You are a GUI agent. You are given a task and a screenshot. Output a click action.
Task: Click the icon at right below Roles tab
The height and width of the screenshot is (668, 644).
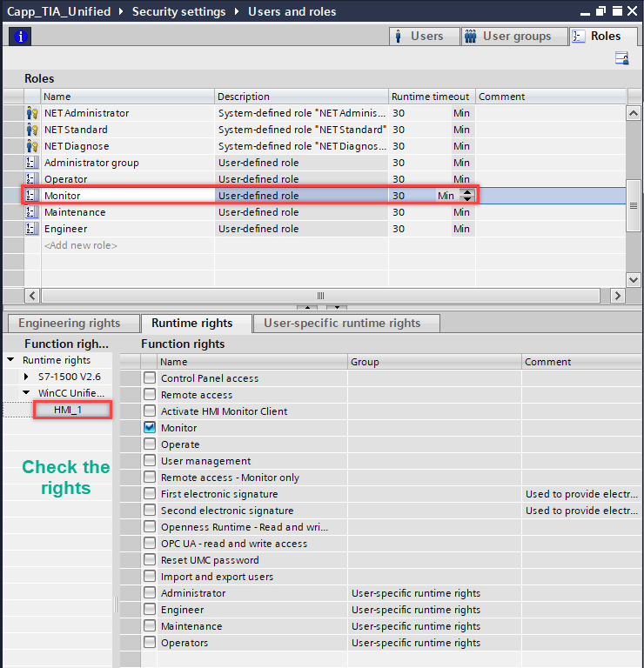621,58
